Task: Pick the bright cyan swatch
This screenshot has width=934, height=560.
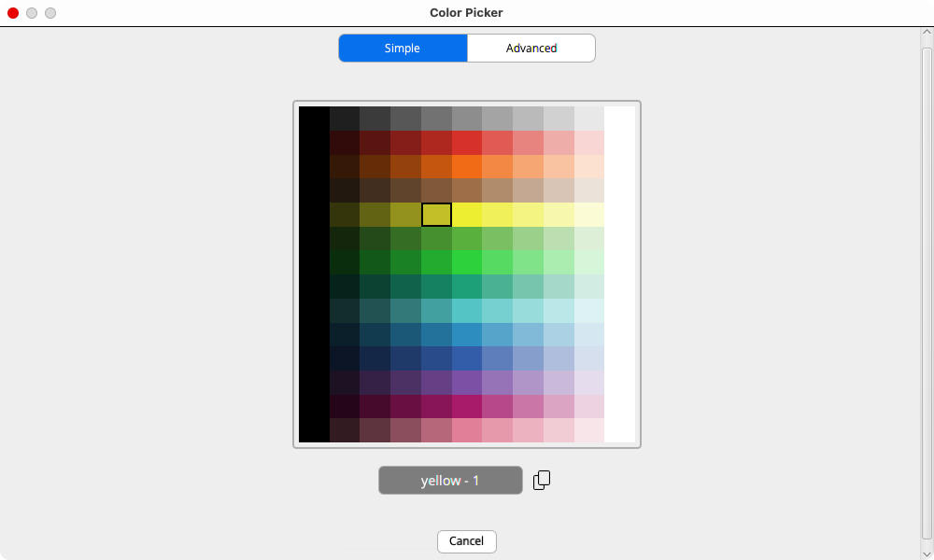Action: (x=467, y=312)
